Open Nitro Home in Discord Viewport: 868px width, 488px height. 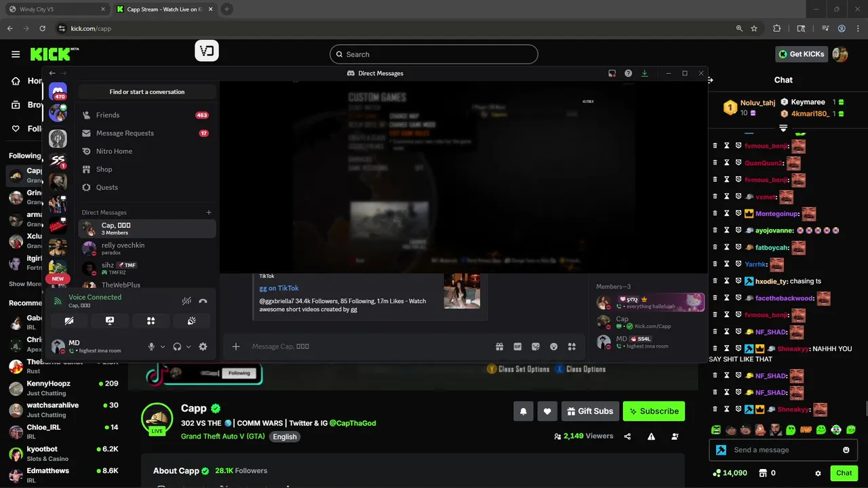(146, 151)
